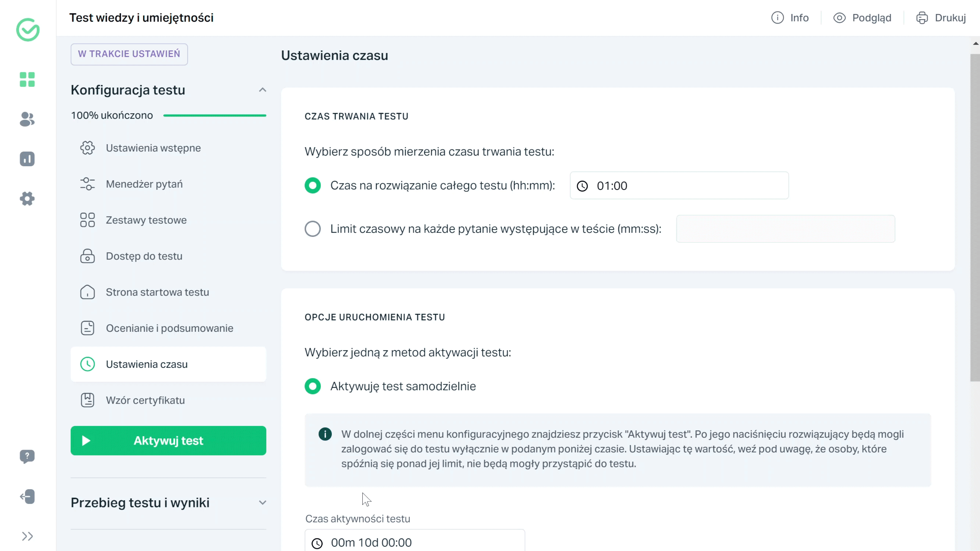Select limit czasowy per question radio button
This screenshot has height=551, width=980.
pos(312,229)
